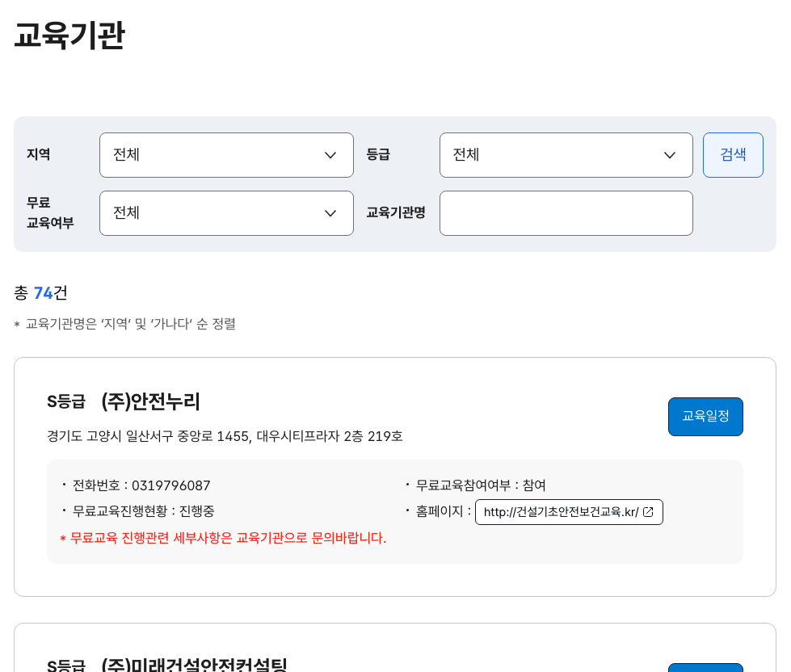Click the S등급 (주)안전누리 title
The height and width of the screenshot is (672, 791).
[x=124, y=401]
